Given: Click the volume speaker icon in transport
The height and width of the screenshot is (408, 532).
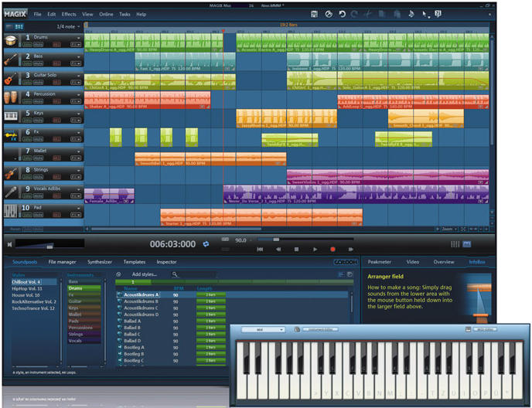Looking at the screenshot, I should [9, 244].
